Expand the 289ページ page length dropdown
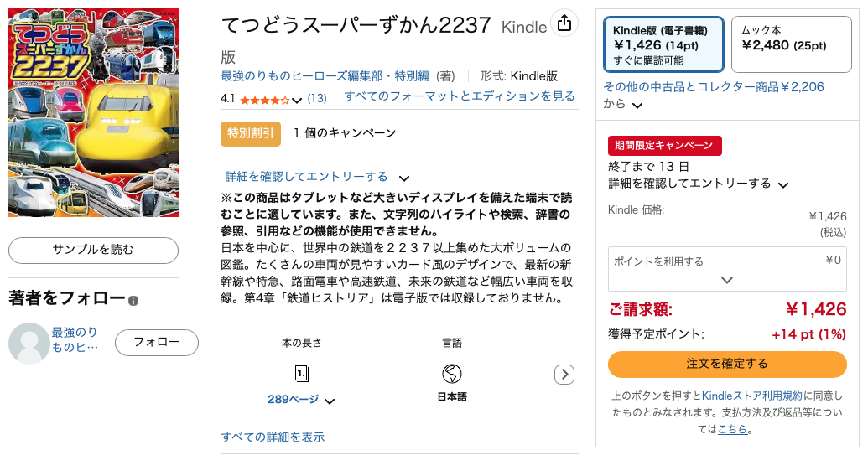Viewport: 868px width, 455px height. [x=330, y=401]
